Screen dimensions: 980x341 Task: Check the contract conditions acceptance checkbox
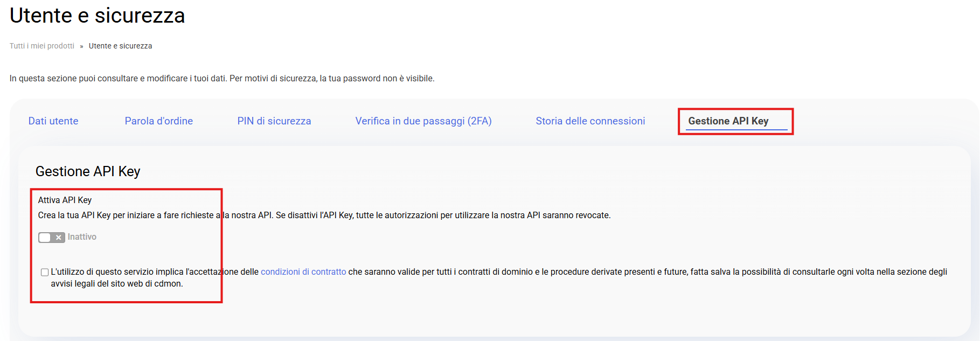(45, 273)
